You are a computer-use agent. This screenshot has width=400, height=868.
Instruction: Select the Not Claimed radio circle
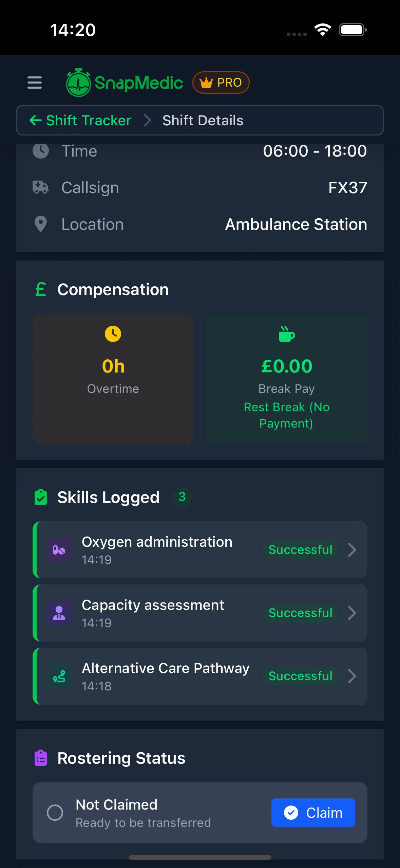tap(56, 813)
